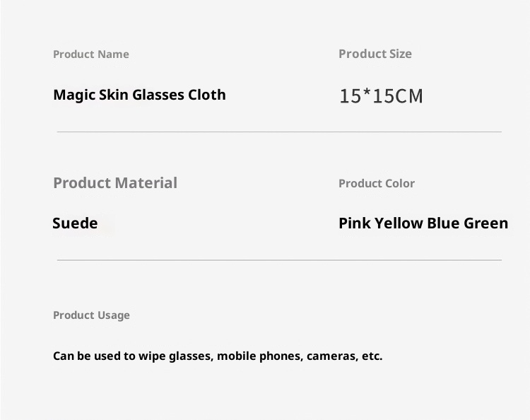Click the word Yellow in colors
This screenshot has width=530, height=420.
(399, 223)
